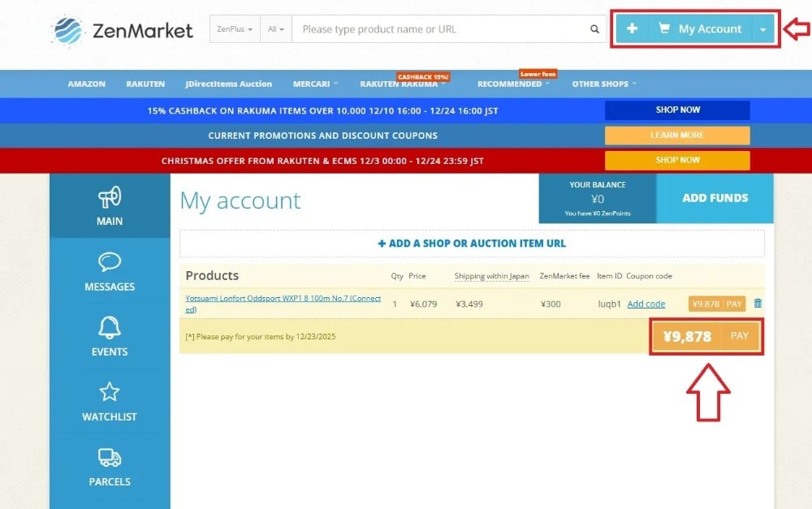The width and height of the screenshot is (812, 509).
Task: Open the ZenPlus dropdown
Action: (x=235, y=29)
